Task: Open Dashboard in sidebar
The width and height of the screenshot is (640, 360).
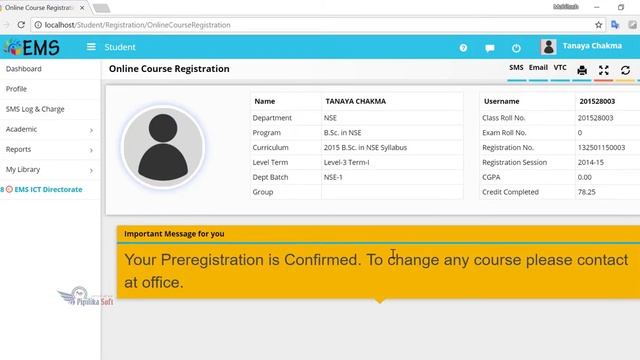Action: [x=24, y=69]
